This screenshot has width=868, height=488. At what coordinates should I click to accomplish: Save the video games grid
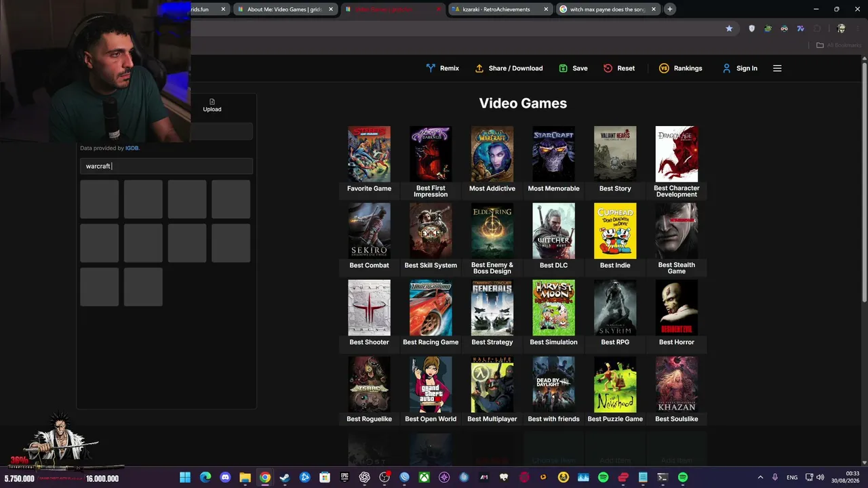[x=573, y=68]
